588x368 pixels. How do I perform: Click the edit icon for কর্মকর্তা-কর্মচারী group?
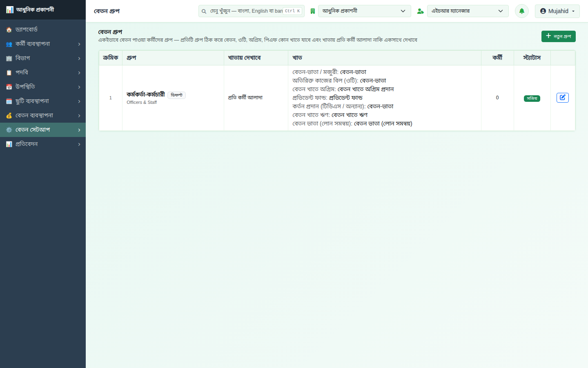tap(562, 98)
